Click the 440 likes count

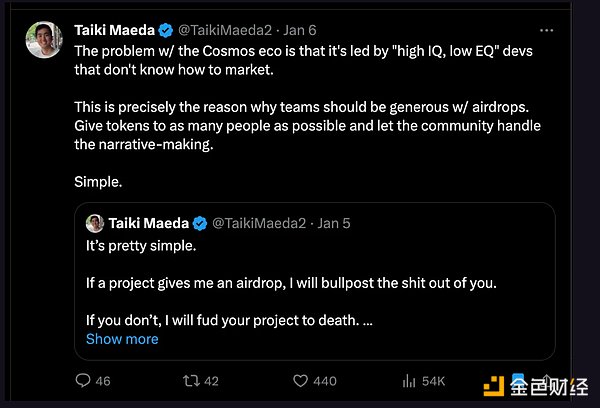[324, 381]
